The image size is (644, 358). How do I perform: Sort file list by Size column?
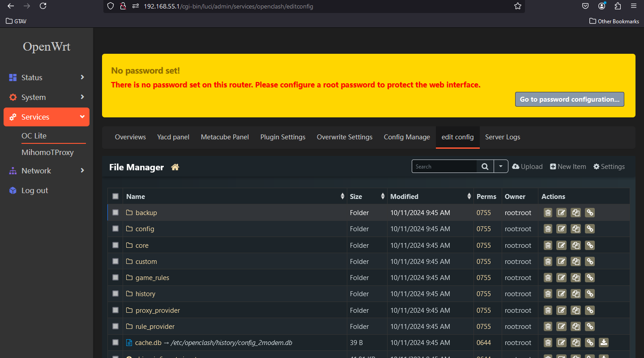[367, 196]
